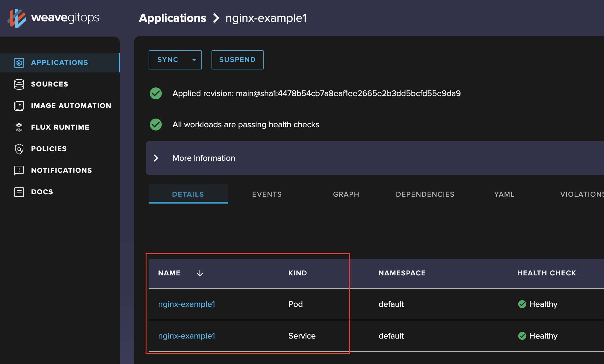Viewport: 604px width, 364px height.
Task: Switch to the EVENTS tab
Action: (267, 194)
